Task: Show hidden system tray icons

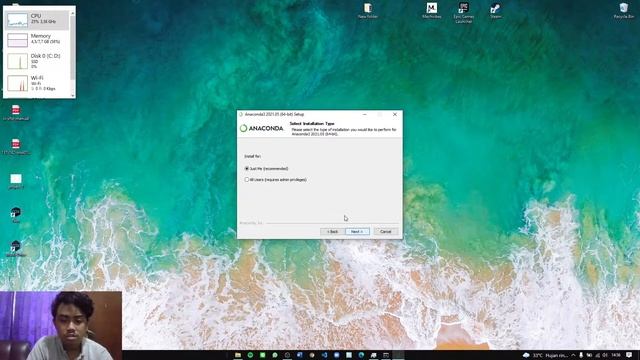Action: (573, 356)
